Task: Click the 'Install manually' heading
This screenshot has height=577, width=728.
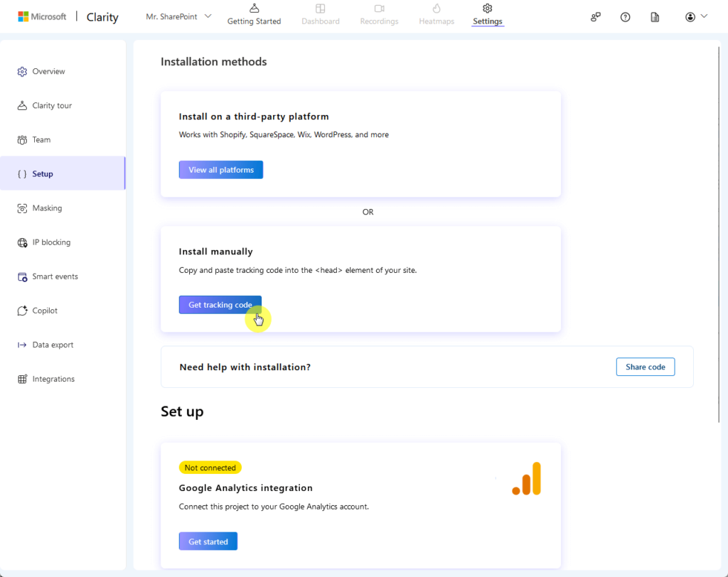Action: [216, 252]
